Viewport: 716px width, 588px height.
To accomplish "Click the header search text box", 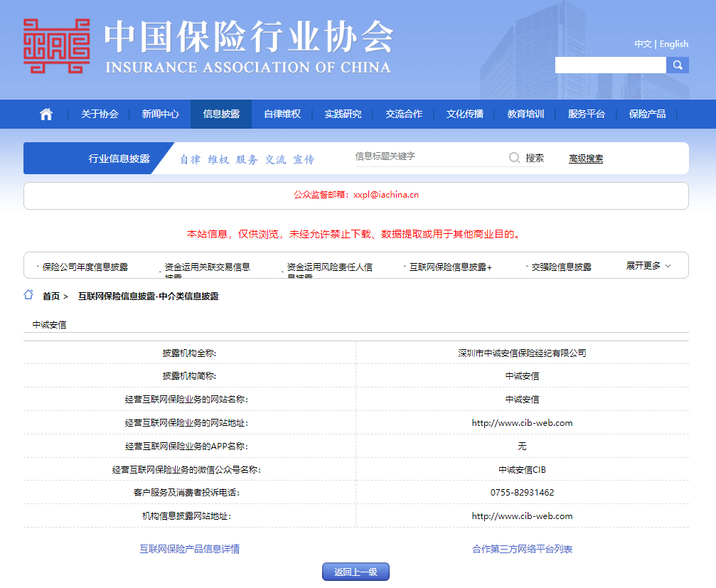I will click(x=611, y=65).
